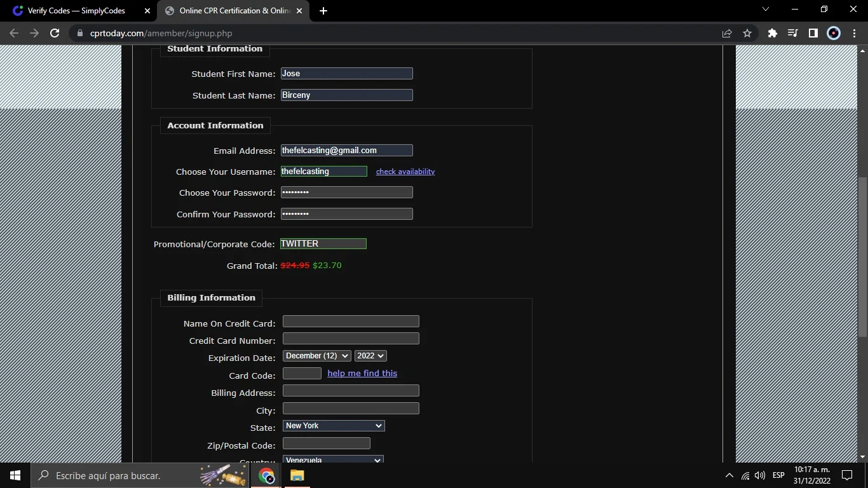Screen dimensions: 868x488
Task: Click the check availability link
Action: (x=405, y=172)
